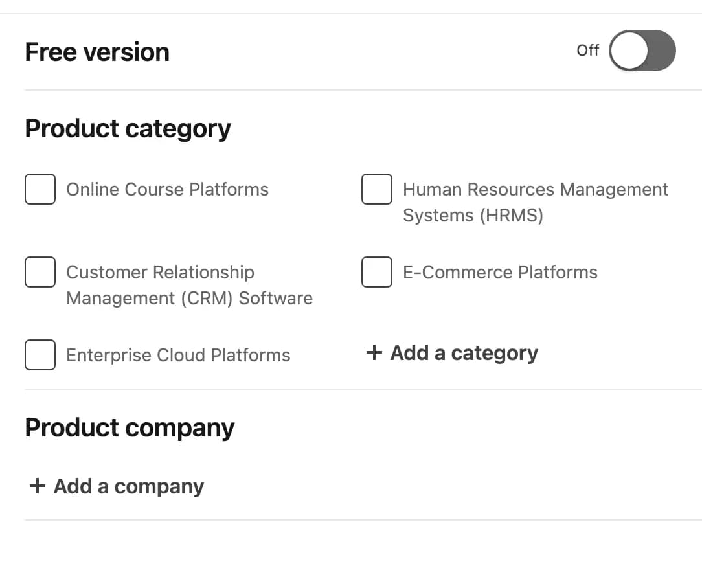The image size is (702, 588).
Task: Click Add a company
Action: click(128, 486)
